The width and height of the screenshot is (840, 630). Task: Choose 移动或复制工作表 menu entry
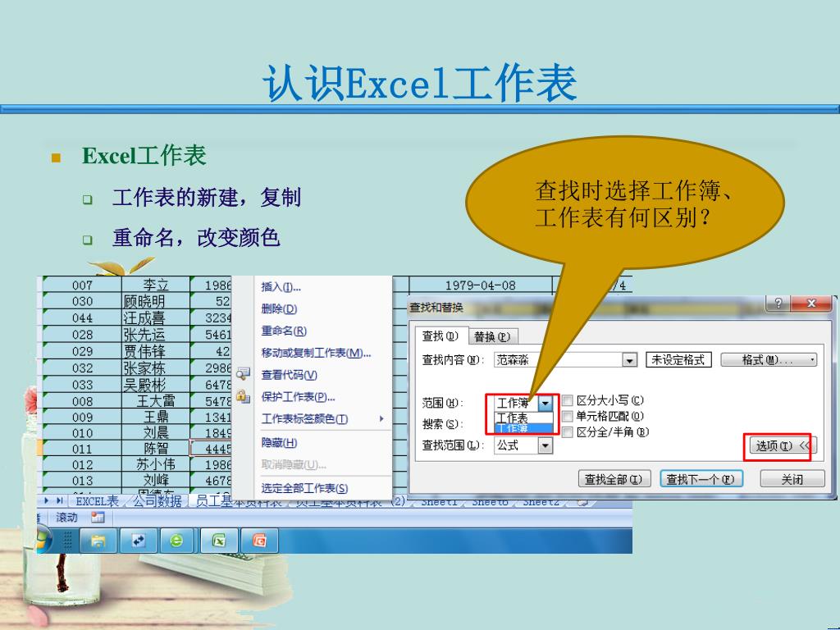point(316,353)
